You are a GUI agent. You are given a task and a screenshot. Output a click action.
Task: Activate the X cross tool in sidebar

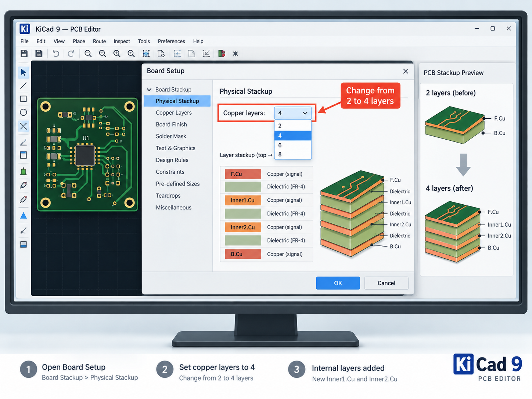[24, 126]
